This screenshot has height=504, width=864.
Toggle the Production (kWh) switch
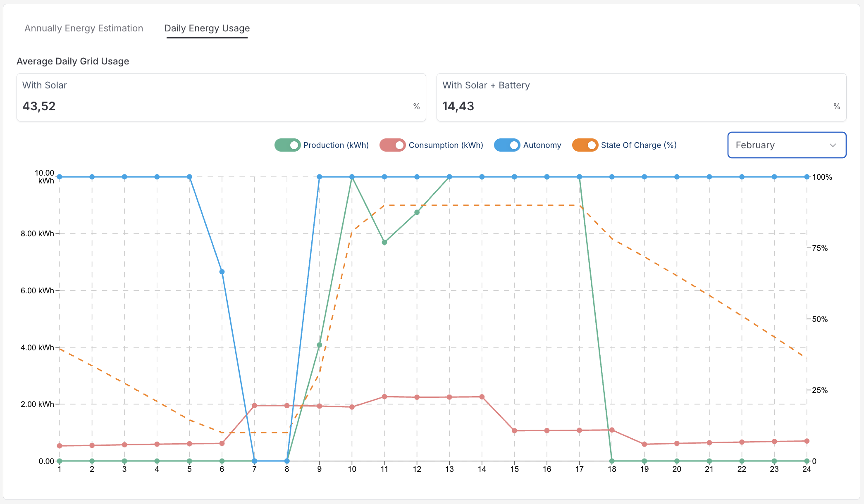[287, 145]
